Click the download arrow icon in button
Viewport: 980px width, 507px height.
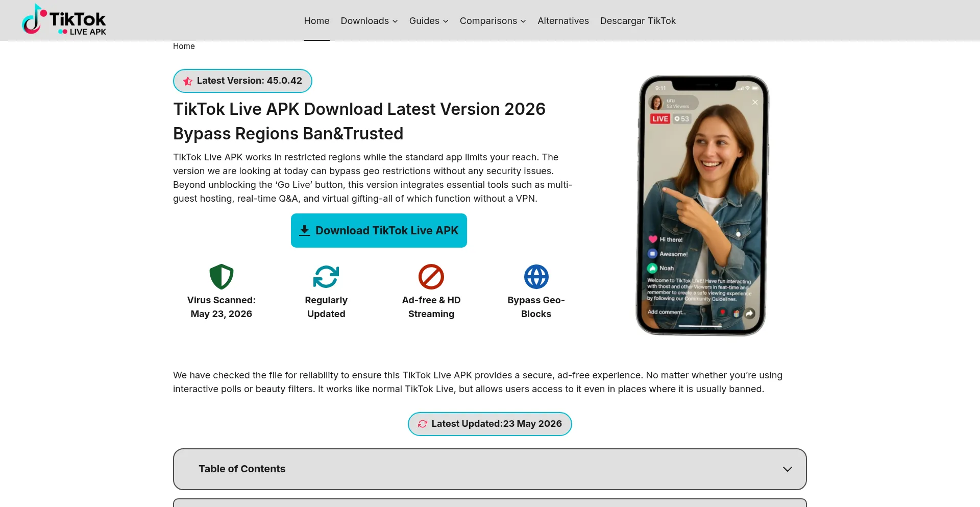305,230
